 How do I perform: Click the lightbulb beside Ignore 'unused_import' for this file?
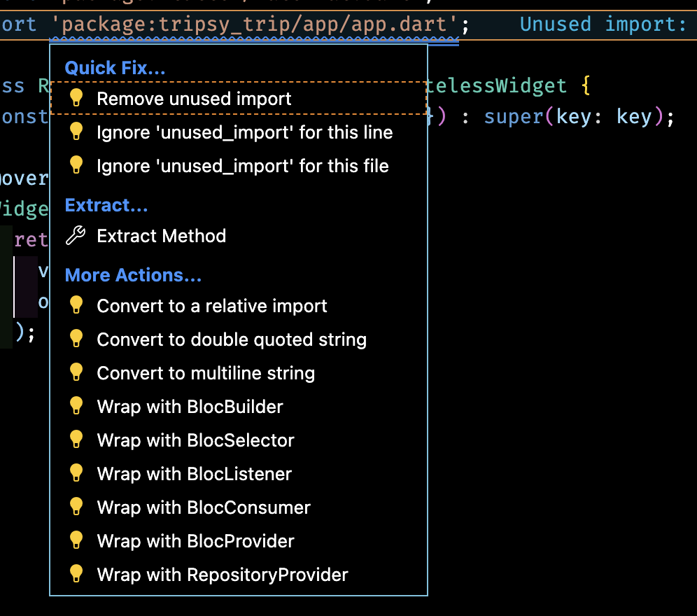click(76, 165)
